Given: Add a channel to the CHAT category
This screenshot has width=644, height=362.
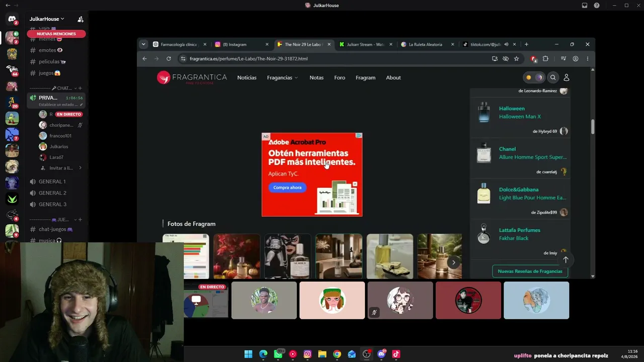Looking at the screenshot, I should [x=80, y=88].
